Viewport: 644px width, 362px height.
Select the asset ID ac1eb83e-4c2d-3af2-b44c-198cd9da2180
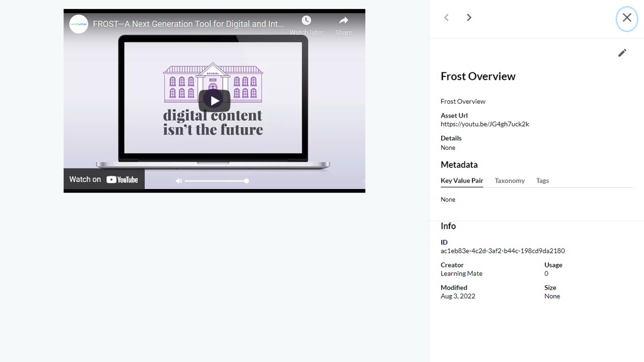coord(503,251)
